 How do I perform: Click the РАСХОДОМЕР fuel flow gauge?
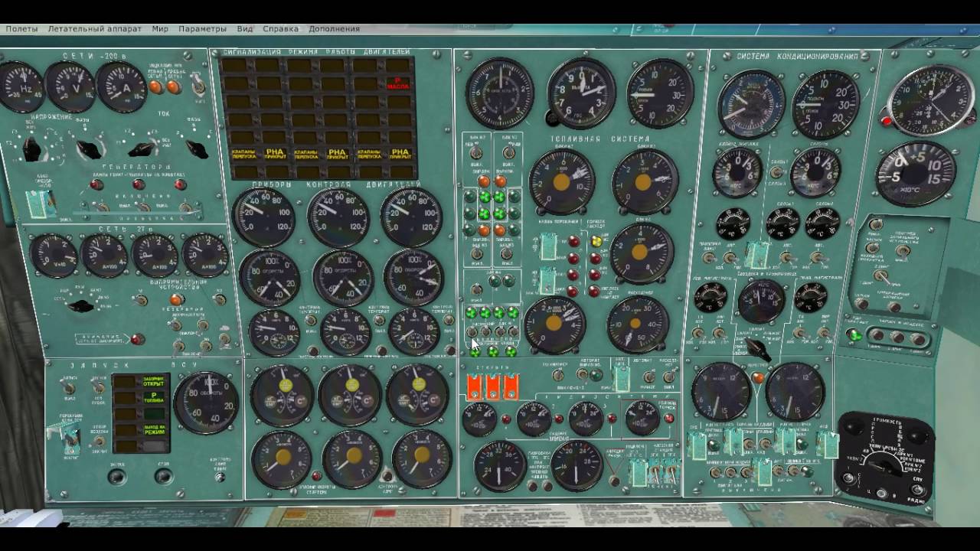coord(637,322)
